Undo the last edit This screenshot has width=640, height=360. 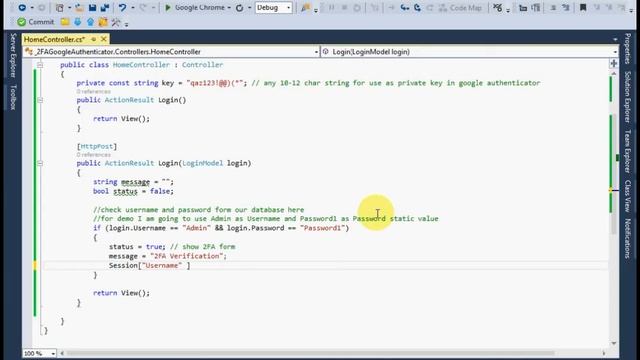(x=122, y=8)
